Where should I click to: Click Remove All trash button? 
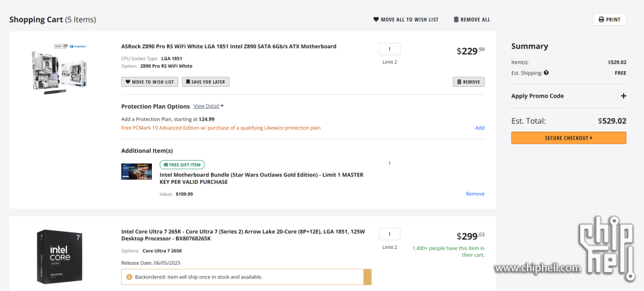[472, 19]
